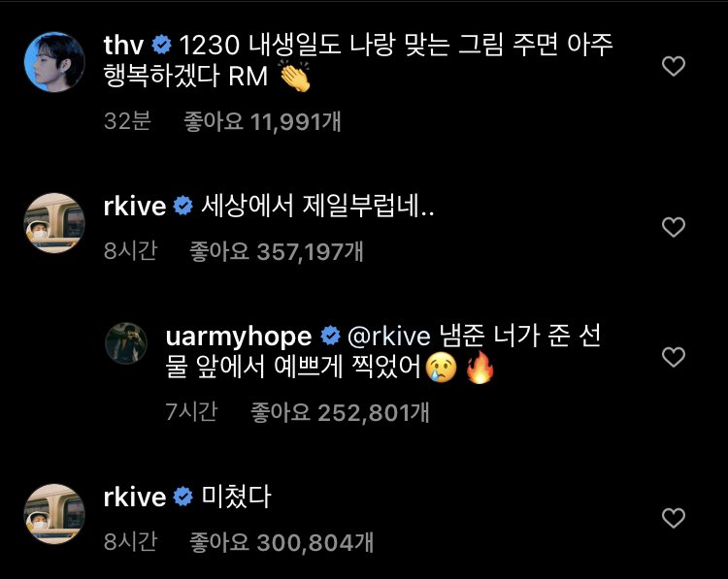View likes list showing 좋아요 357,197개
This screenshot has width=728, height=579.
pos(277,251)
